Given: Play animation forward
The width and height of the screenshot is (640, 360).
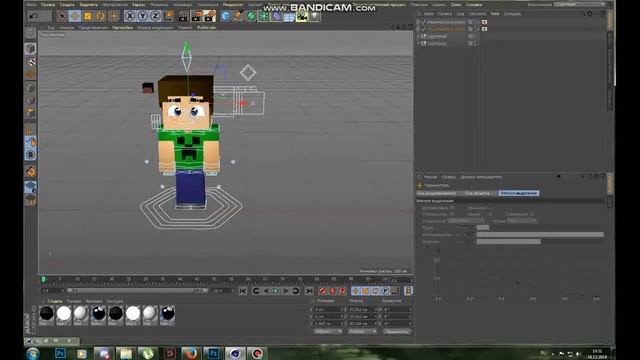Looking at the screenshot, I should click(x=276, y=291).
